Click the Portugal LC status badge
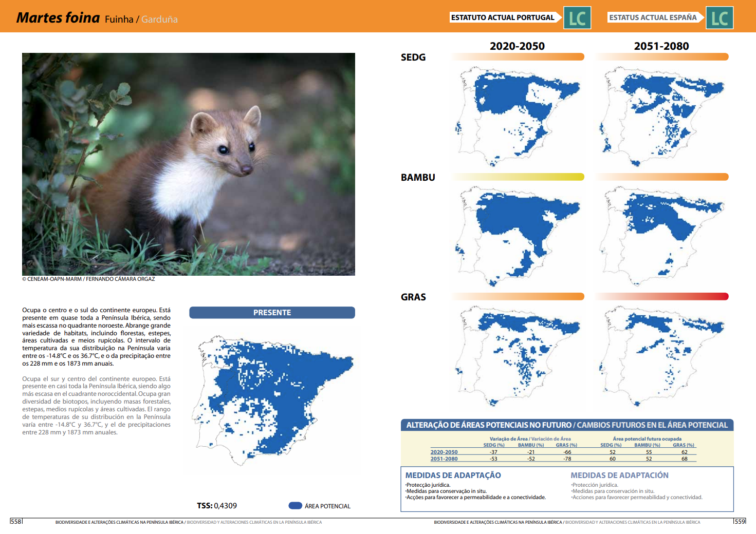This screenshot has width=756, height=534. click(x=577, y=18)
